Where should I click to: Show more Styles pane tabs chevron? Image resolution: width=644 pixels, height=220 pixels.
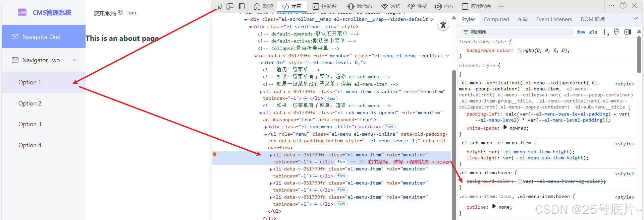pos(635,19)
